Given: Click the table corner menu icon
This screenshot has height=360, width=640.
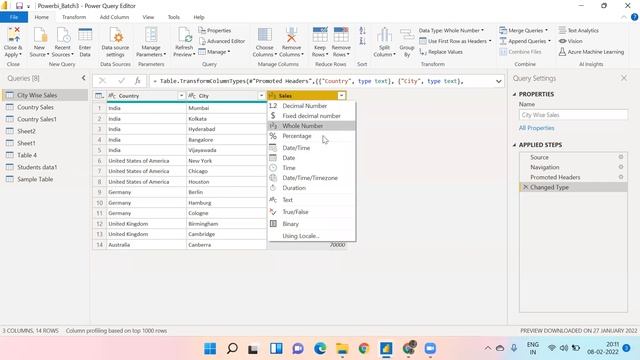Looking at the screenshot, I should [x=99, y=96].
